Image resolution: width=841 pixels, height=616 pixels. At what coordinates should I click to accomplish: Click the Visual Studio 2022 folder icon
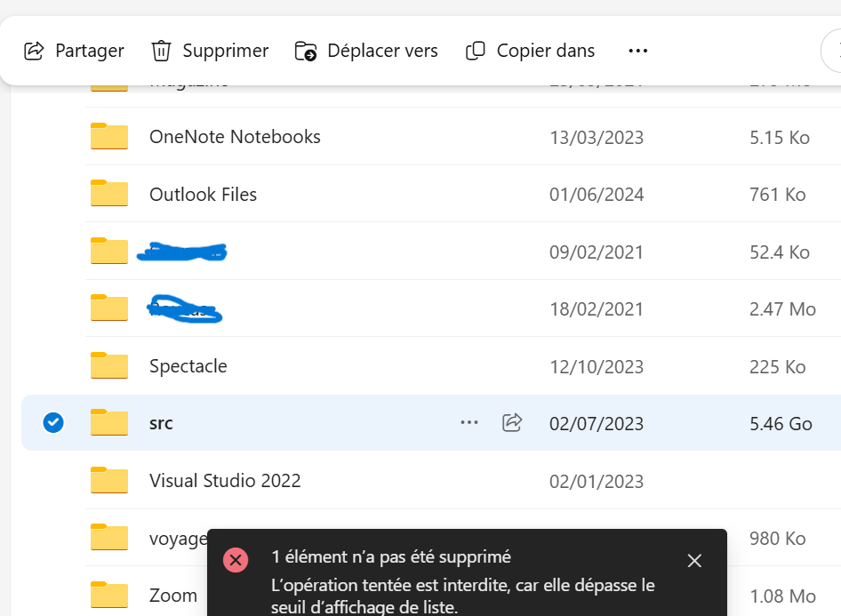click(109, 481)
